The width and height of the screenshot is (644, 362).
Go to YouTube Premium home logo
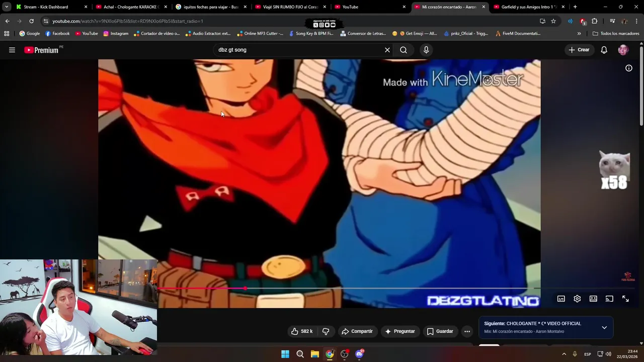43,50
